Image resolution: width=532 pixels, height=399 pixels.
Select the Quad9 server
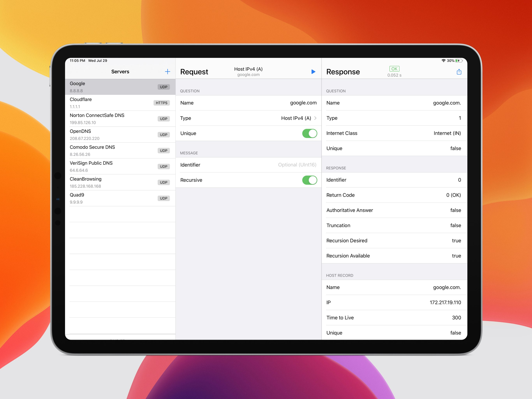click(x=108, y=198)
